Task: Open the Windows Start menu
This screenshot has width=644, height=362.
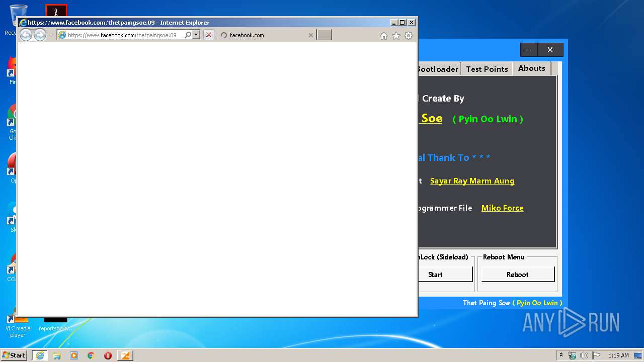Action: [x=14, y=355]
